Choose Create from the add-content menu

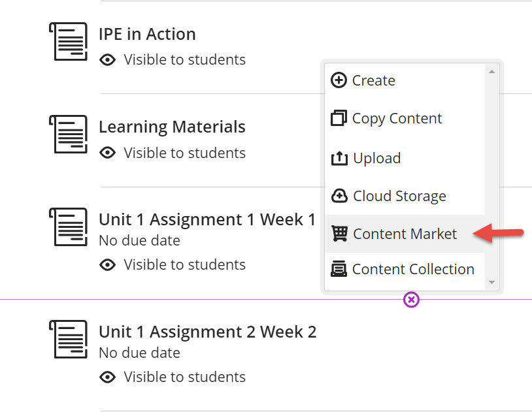coord(373,80)
